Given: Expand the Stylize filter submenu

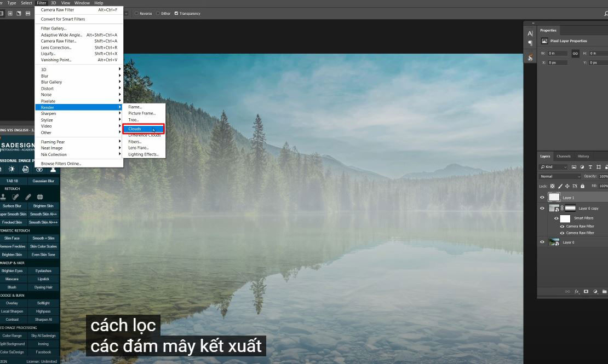Looking at the screenshot, I should coord(79,120).
